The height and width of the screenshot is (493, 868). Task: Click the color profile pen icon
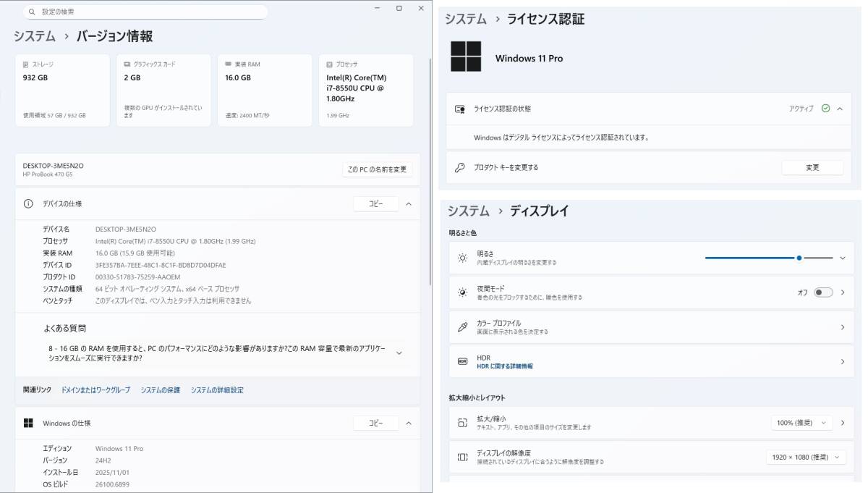point(463,327)
